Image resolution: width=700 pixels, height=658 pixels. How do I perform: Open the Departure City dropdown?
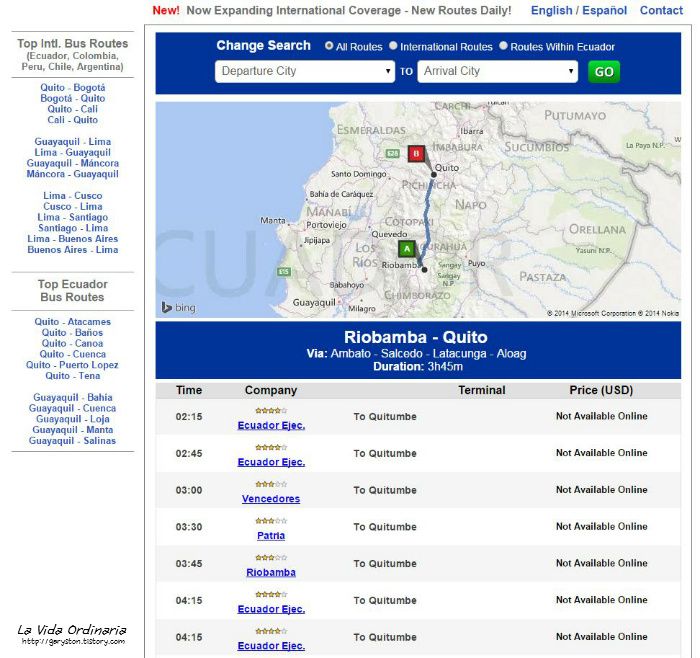tap(305, 71)
